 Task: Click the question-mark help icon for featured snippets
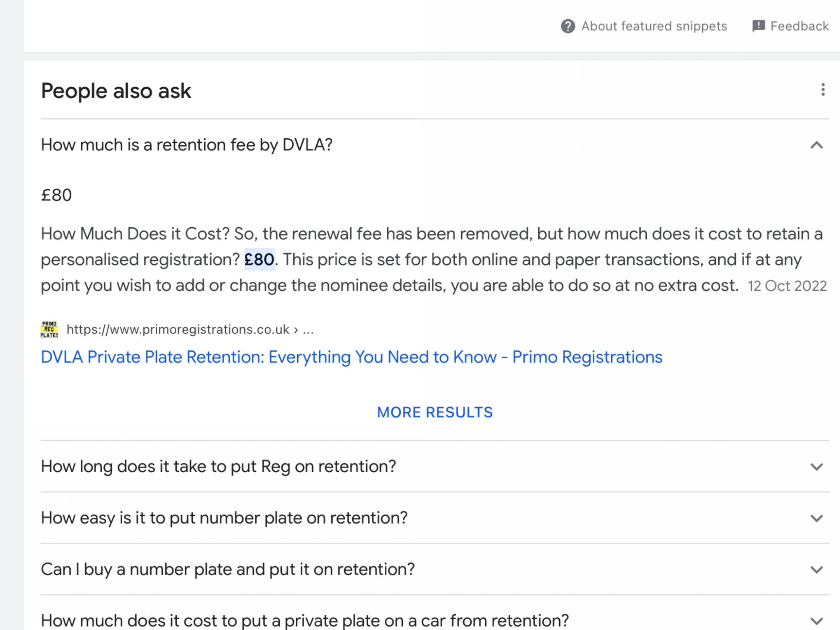click(568, 26)
